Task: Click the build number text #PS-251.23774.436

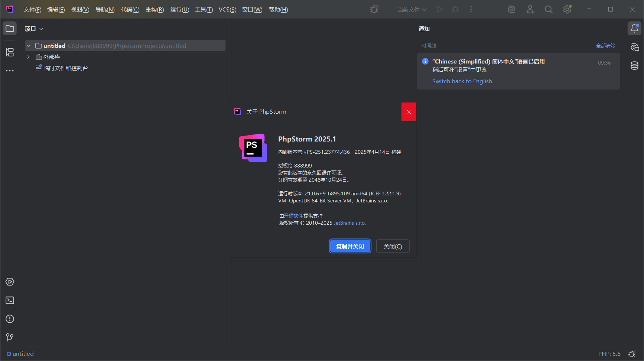Action: coord(327,152)
